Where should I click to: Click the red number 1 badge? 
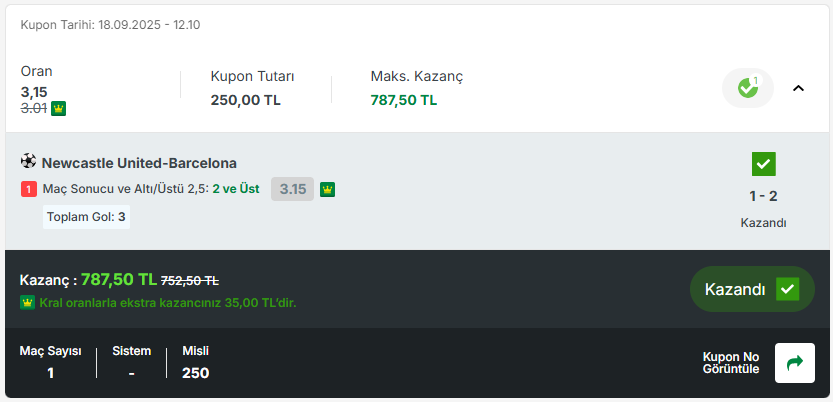(29, 189)
